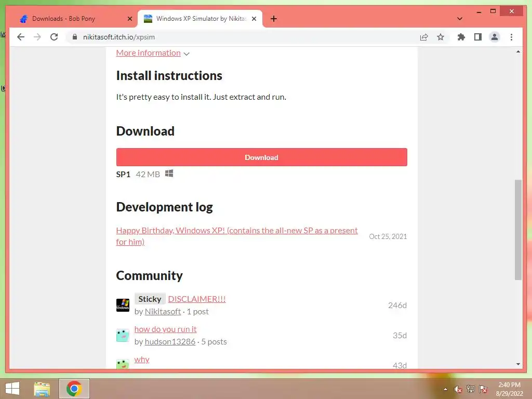The width and height of the screenshot is (532, 399).
Task: Open the Chrome three-dot menu
Action: 511,37
